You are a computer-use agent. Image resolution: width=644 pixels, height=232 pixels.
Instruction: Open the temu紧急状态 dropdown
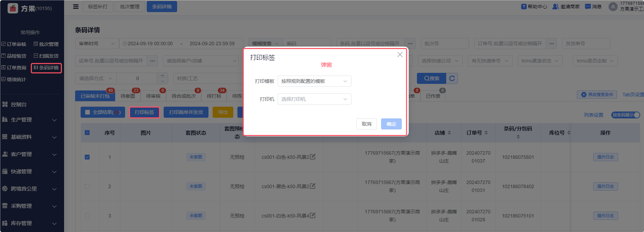pos(540,61)
